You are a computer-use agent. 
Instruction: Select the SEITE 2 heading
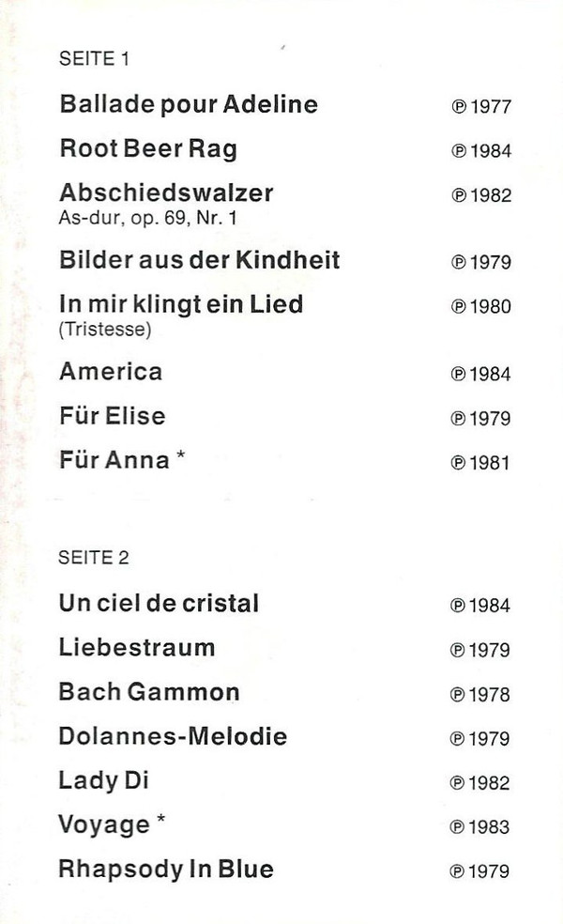point(94,558)
